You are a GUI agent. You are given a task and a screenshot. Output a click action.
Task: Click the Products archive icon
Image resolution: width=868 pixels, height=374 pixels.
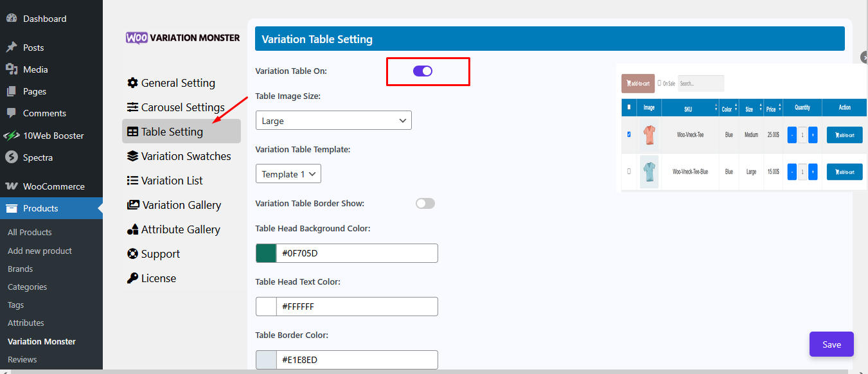click(11, 208)
